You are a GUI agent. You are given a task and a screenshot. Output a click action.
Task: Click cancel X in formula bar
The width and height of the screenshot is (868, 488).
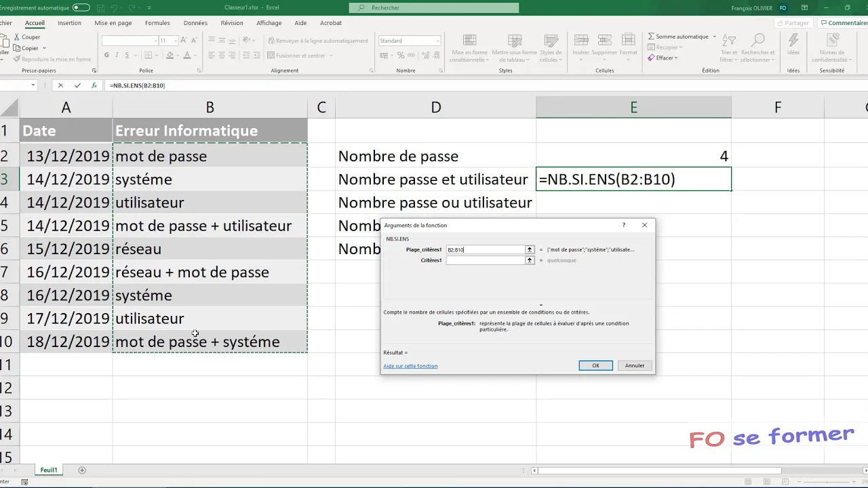[60, 85]
